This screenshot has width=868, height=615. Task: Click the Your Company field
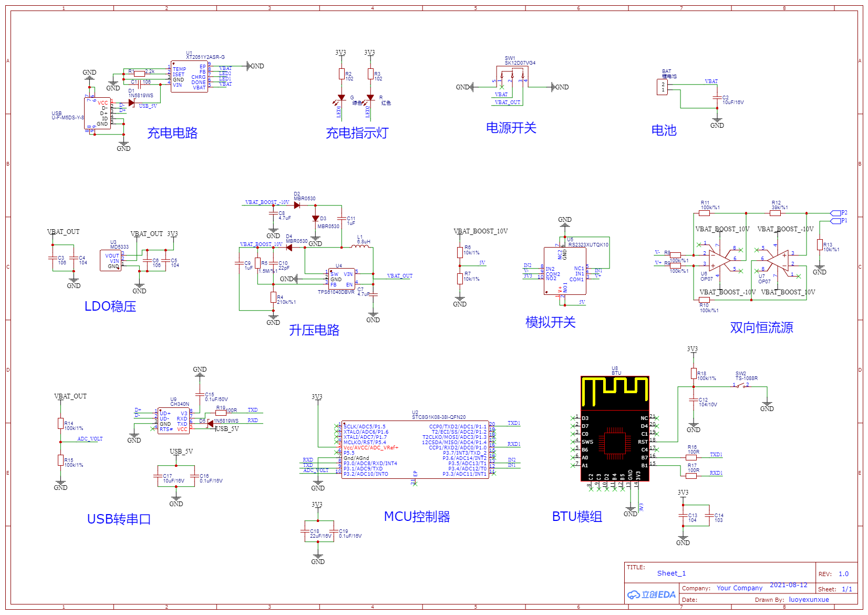point(739,588)
